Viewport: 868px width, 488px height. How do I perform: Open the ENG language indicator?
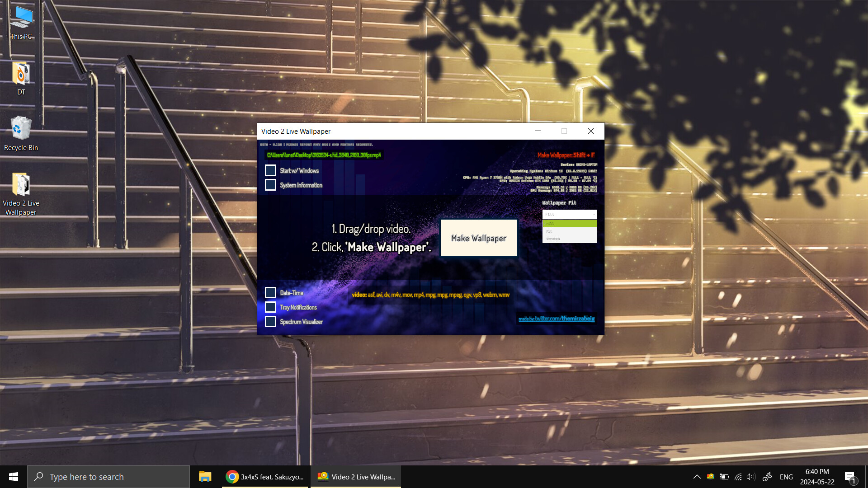point(787,477)
